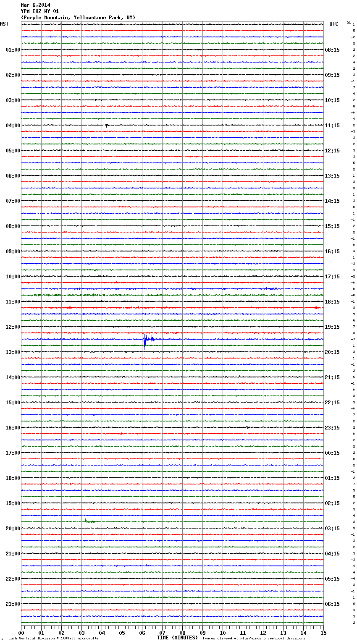Click the "06:00" MST time label
357x644 pixels.
click(13, 176)
